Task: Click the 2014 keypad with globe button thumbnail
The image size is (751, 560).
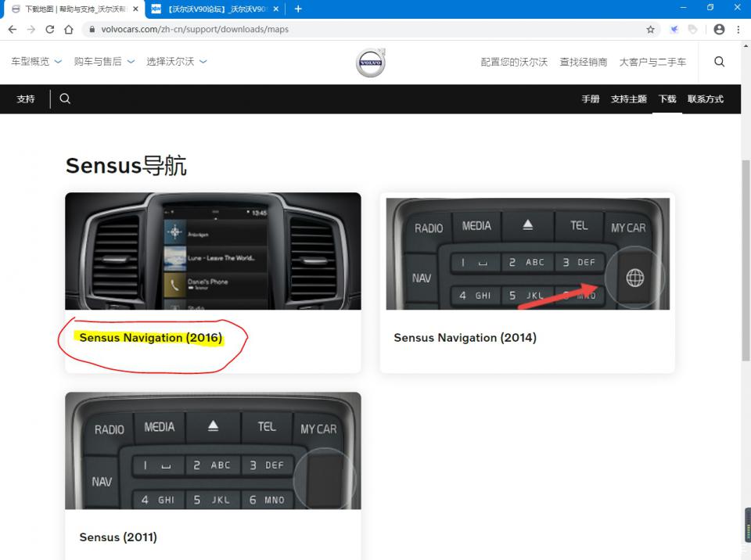Action: click(x=528, y=253)
